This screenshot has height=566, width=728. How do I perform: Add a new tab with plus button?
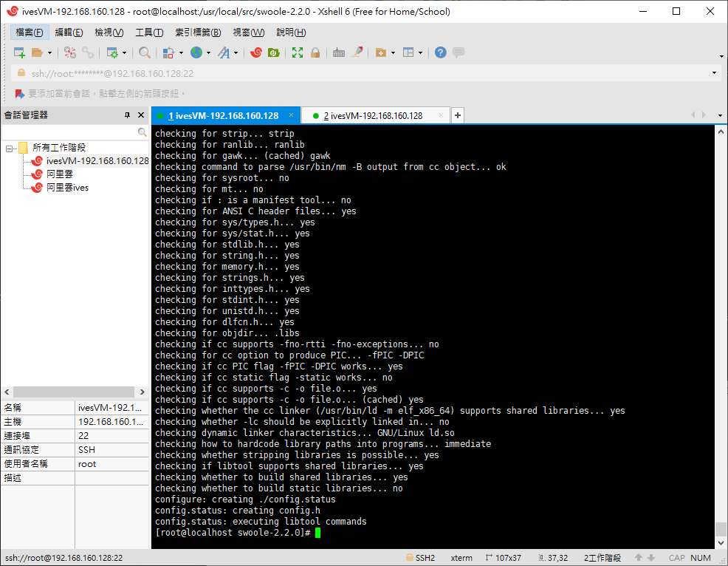(457, 115)
